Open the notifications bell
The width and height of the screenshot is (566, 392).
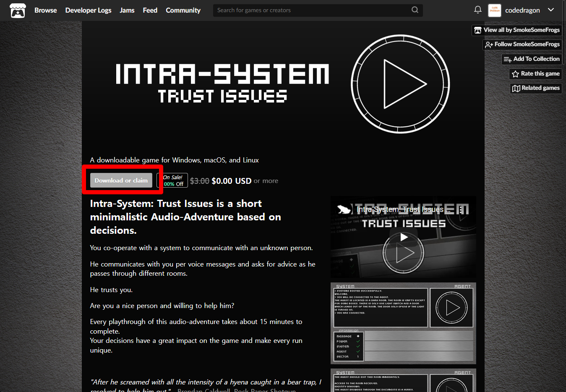click(x=477, y=10)
